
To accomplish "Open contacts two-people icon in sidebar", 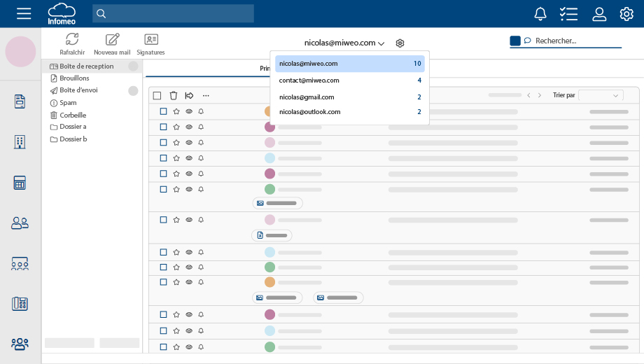I will (x=20, y=223).
